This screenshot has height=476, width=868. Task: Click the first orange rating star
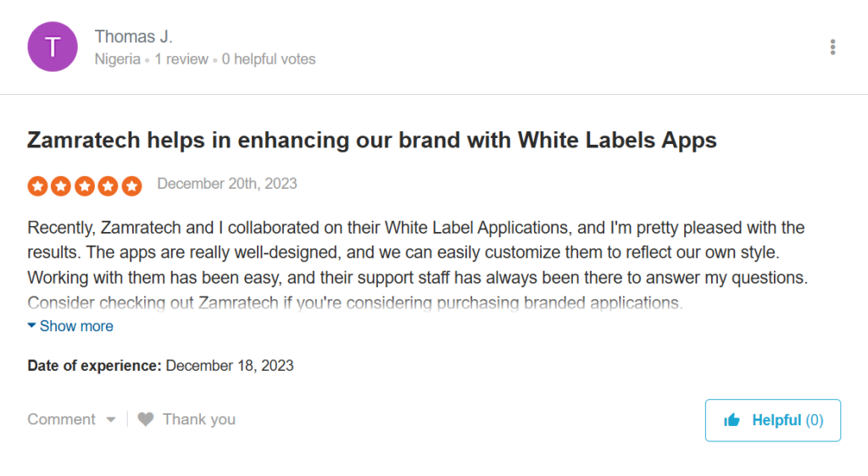pos(37,185)
